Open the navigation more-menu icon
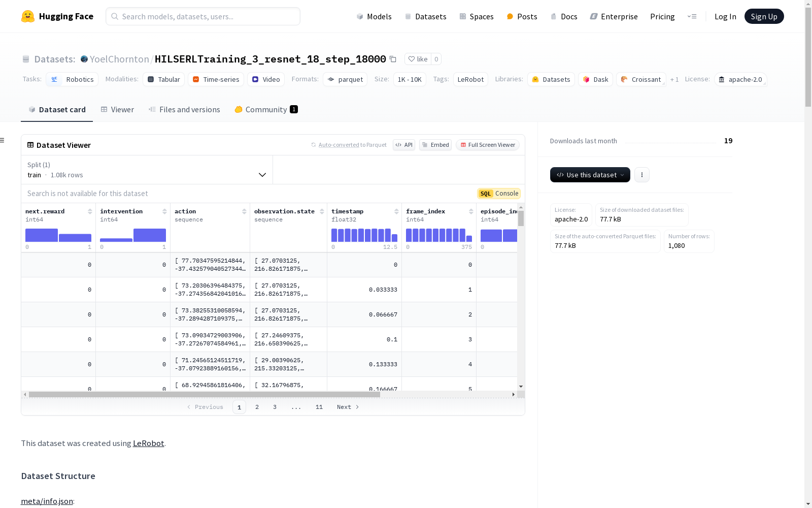 tap(692, 16)
